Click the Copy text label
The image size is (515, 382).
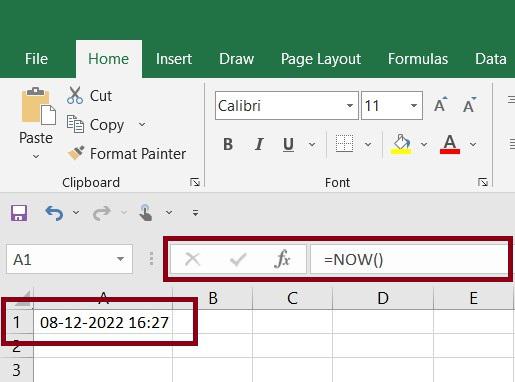pos(107,125)
